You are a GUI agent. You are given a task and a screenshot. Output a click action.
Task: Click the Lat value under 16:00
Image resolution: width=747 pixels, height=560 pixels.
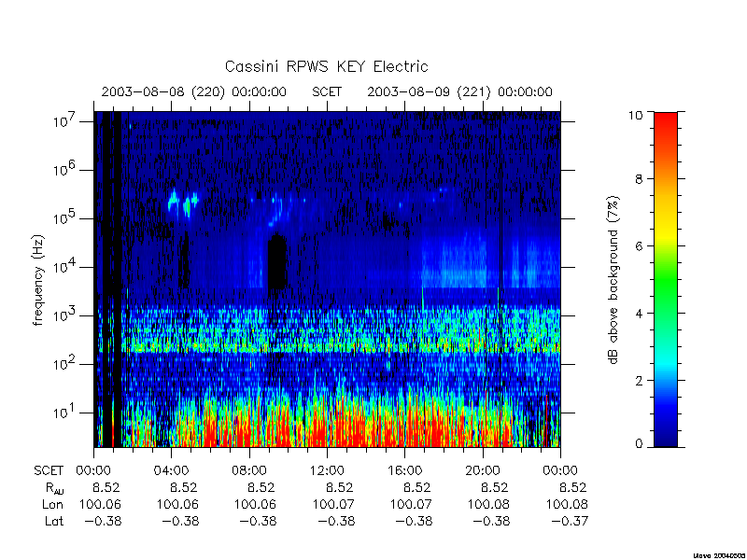coord(415,521)
